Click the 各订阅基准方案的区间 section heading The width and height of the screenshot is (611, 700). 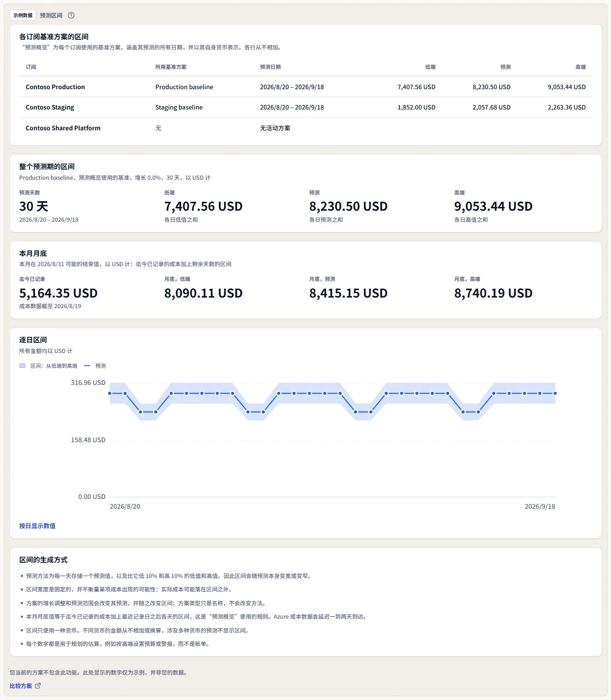54,37
